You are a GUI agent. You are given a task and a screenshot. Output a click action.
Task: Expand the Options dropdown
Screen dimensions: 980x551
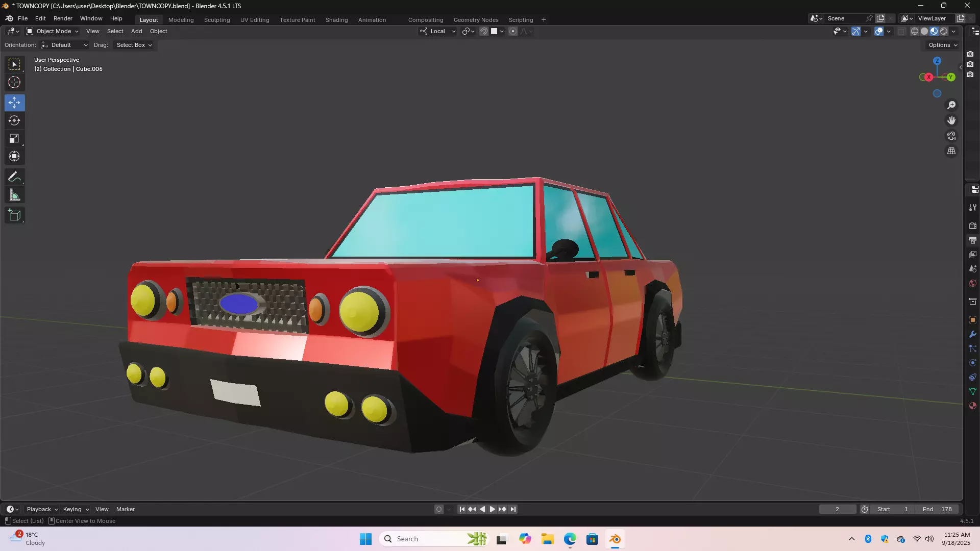point(943,45)
